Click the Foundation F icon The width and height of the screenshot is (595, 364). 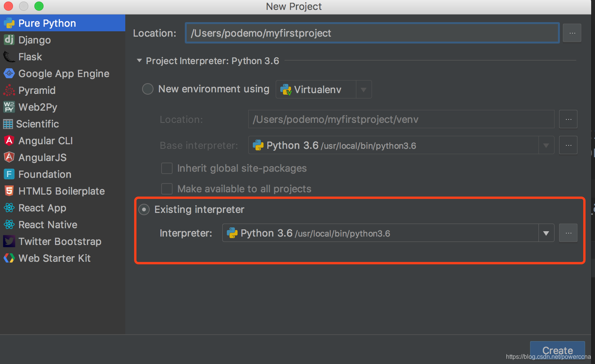(x=9, y=174)
